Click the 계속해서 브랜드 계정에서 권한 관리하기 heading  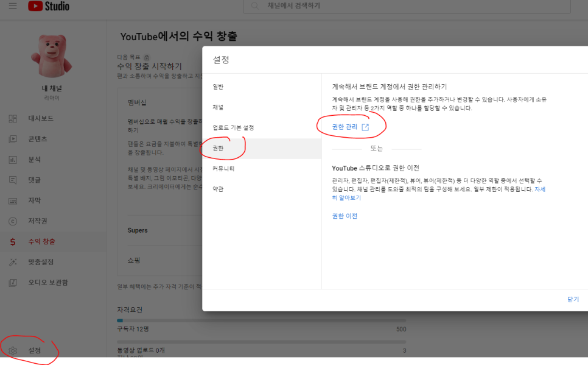pos(389,87)
